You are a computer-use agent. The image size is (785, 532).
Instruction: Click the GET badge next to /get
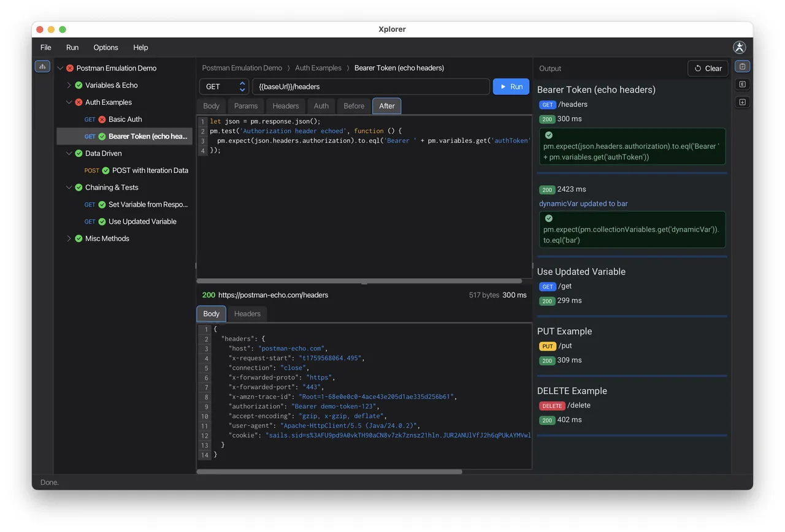pyautogui.click(x=548, y=287)
